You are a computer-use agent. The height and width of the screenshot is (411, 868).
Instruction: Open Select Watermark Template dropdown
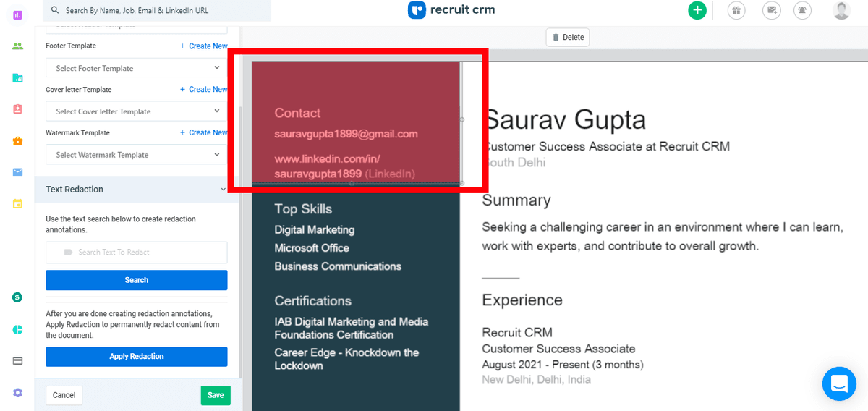[x=136, y=155]
